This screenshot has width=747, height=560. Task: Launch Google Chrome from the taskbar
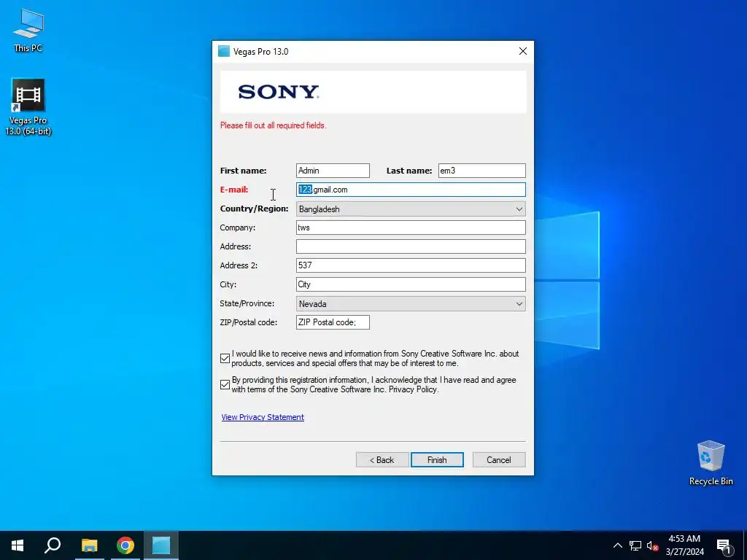pos(125,545)
